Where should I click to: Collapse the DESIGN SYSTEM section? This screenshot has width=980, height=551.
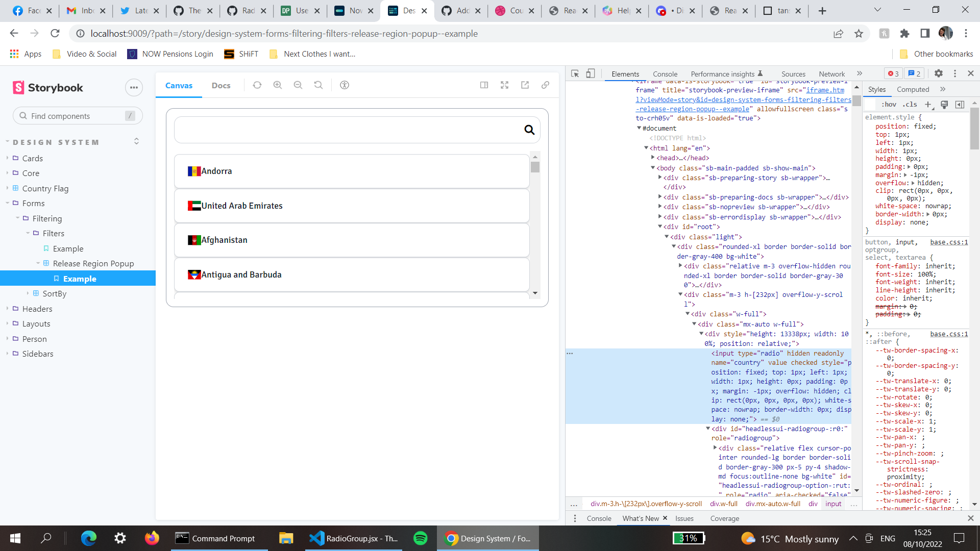pos(56,142)
